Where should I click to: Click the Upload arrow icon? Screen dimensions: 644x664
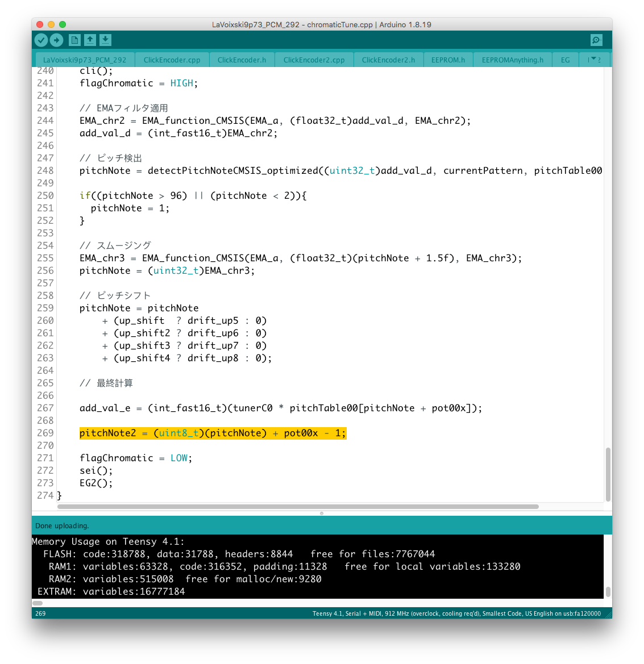click(56, 40)
